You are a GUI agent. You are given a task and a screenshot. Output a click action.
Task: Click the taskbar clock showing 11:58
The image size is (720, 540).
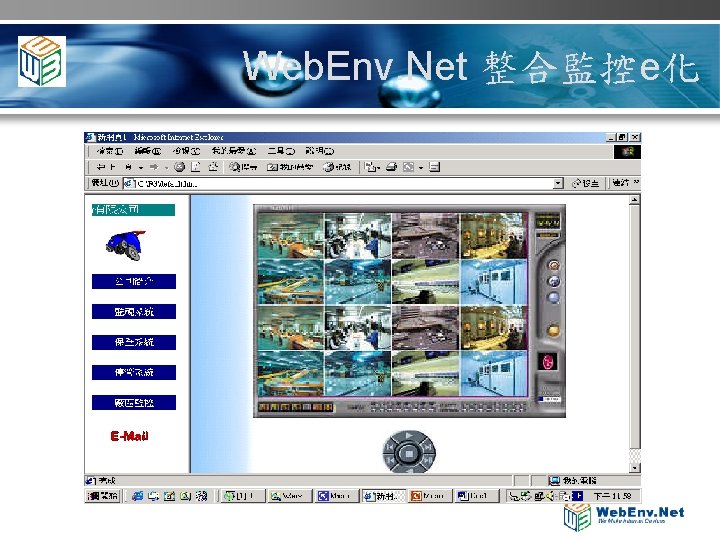tap(613, 496)
